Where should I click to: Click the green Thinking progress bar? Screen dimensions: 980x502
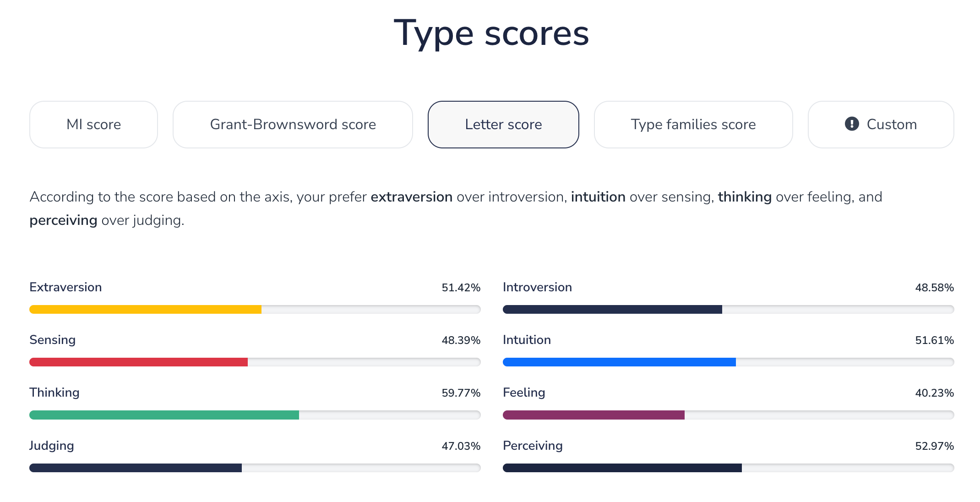tap(164, 415)
